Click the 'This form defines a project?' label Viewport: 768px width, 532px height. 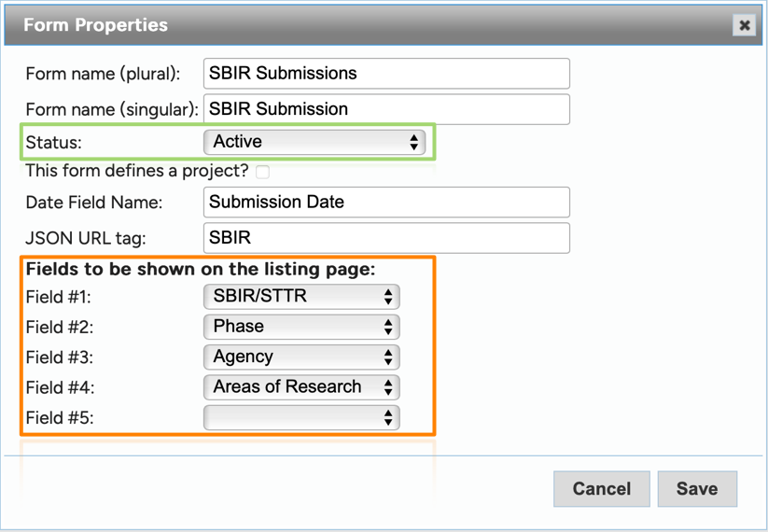137,171
